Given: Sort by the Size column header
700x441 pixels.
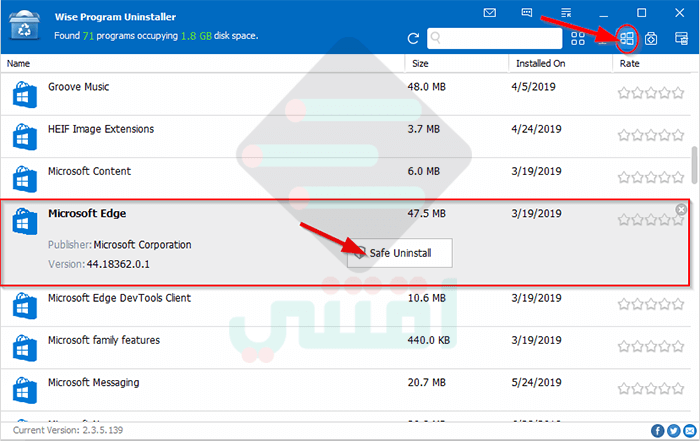Looking at the screenshot, I should (420, 63).
